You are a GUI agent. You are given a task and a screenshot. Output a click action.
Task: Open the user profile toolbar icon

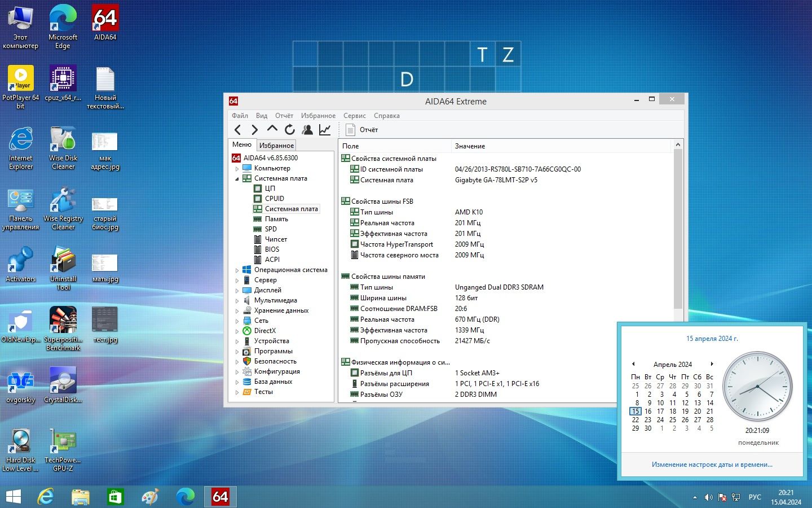tap(307, 130)
